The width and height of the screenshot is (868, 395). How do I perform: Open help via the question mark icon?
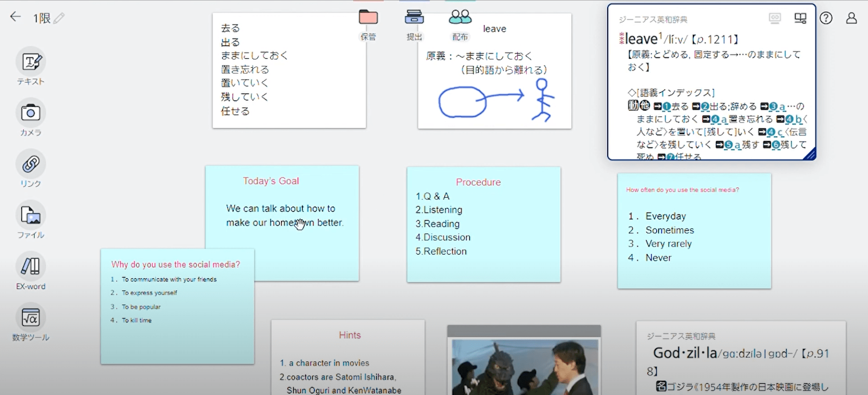(826, 18)
